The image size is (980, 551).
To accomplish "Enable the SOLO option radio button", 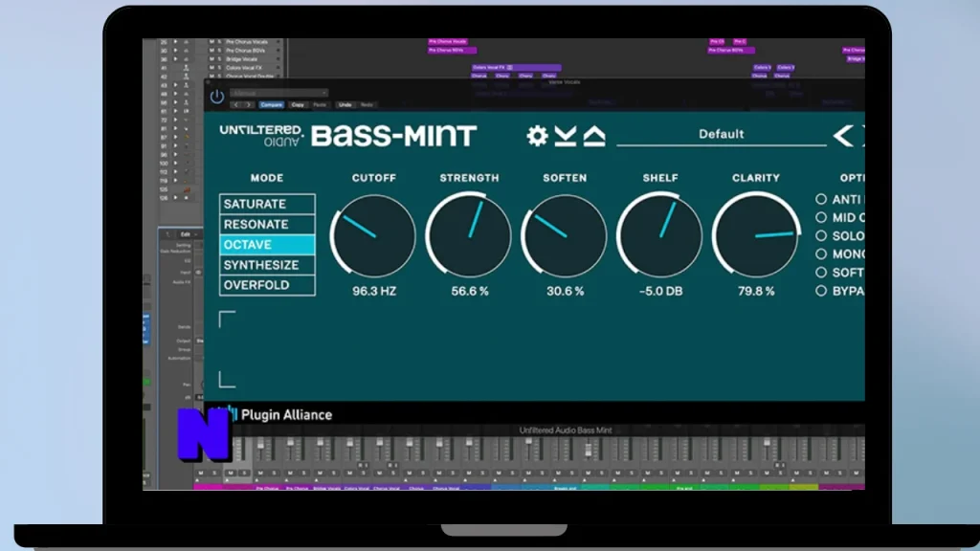I will 820,235.
